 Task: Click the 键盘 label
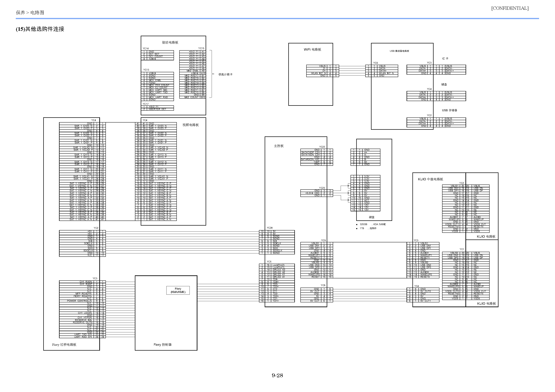point(444,84)
